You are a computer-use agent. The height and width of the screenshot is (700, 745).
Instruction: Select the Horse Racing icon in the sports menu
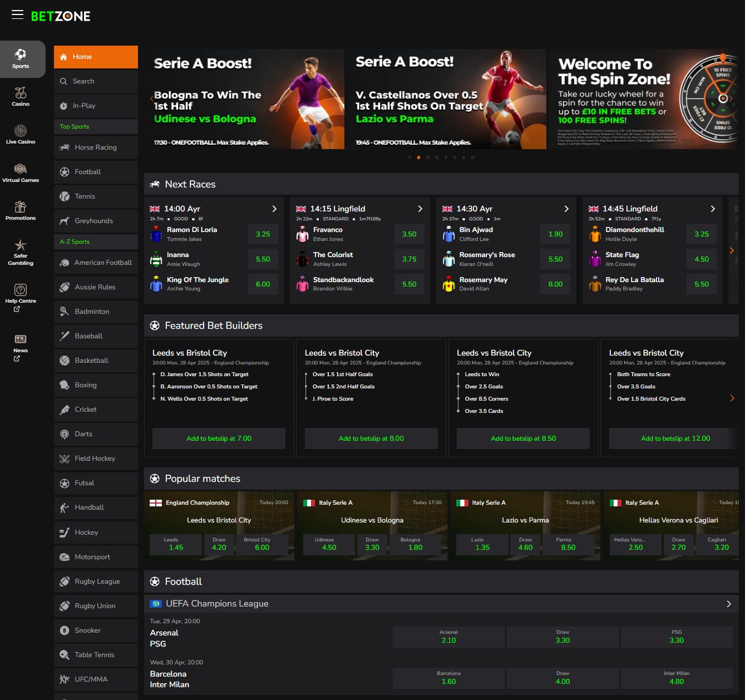(65, 147)
